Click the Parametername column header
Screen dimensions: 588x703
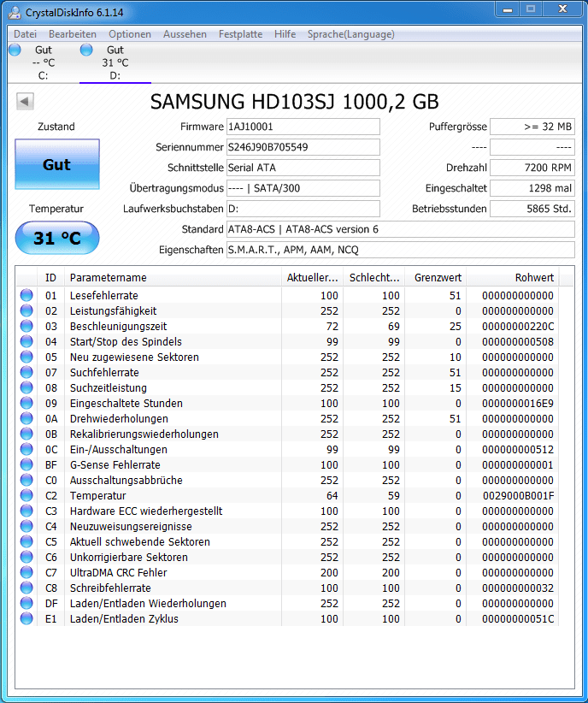(x=173, y=278)
